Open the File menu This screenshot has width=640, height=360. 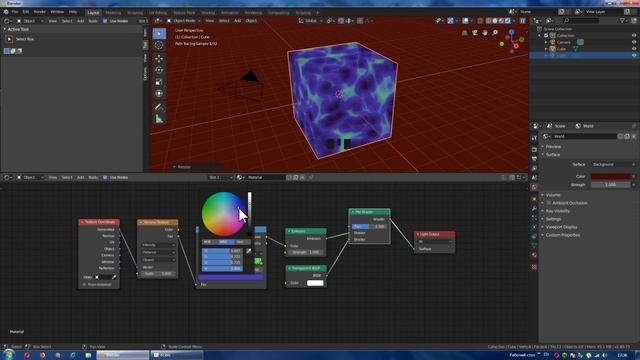pyautogui.click(x=15, y=12)
